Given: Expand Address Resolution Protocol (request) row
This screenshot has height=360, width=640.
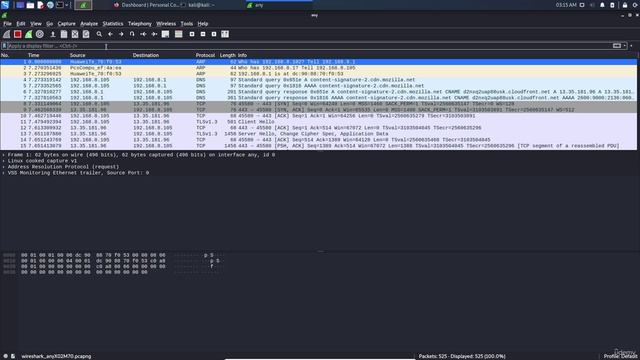Looking at the screenshot, I should (4, 167).
